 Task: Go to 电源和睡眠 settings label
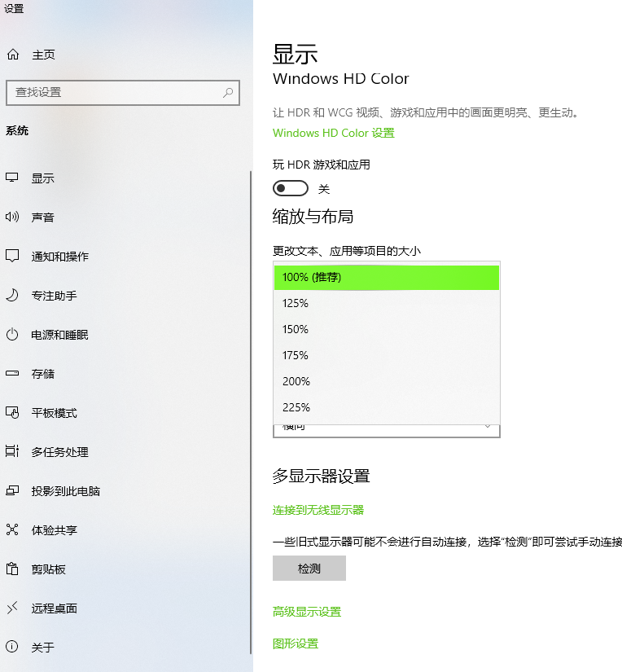pos(60,335)
